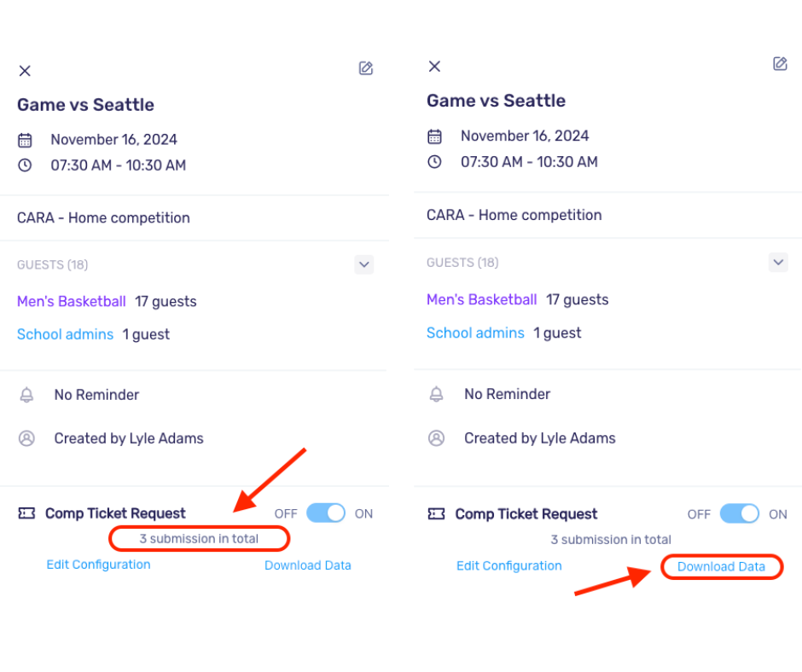
Task: Click Download Data link in left panel
Action: pos(308,565)
